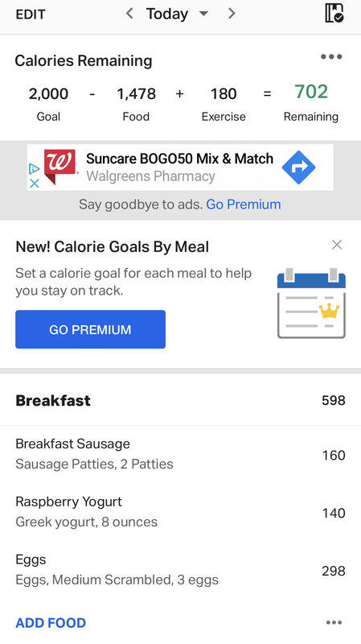Open the AdChoices info triangle icon
Image resolution: width=361 pixels, height=644 pixels.
34,168
